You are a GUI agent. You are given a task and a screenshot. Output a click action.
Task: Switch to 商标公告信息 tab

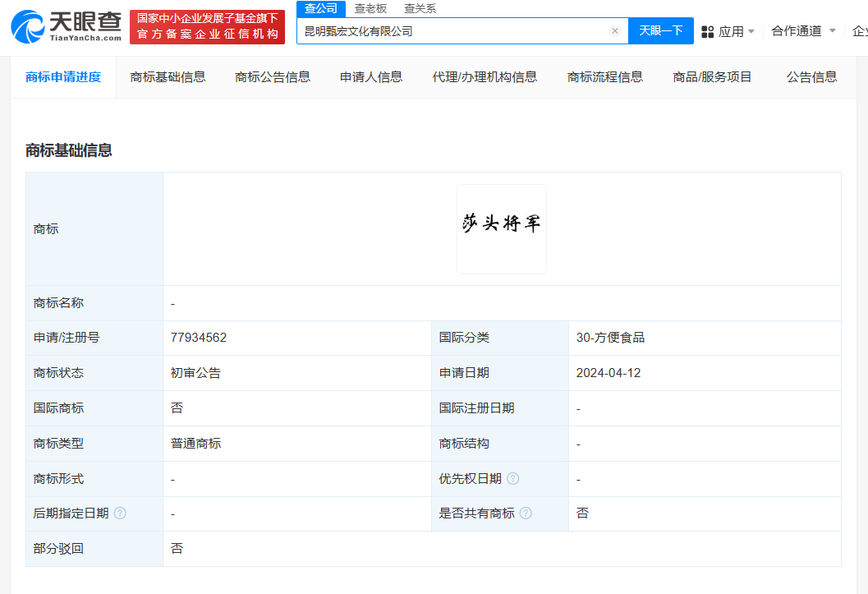272,76
